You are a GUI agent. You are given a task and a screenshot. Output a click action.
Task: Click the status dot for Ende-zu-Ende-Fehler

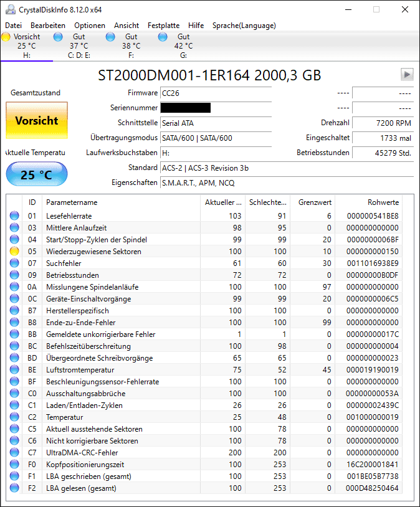[x=14, y=323]
